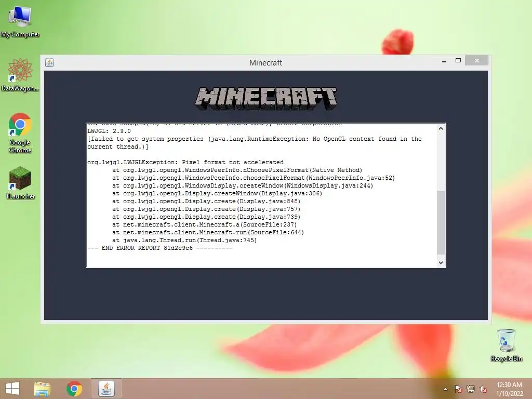Screen dimensions: 532x399
Task: Minimize the Minecraft window
Action: (444, 61)
